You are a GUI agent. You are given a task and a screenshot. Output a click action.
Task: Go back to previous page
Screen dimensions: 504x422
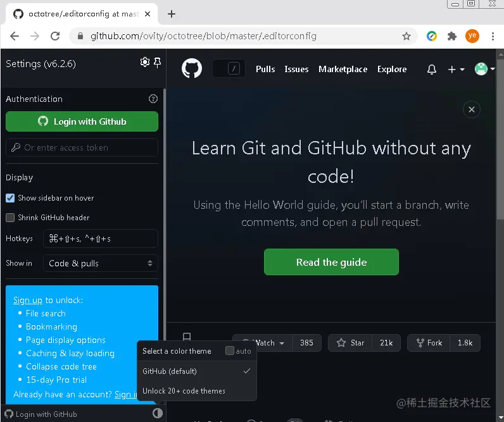coord(15,36)
